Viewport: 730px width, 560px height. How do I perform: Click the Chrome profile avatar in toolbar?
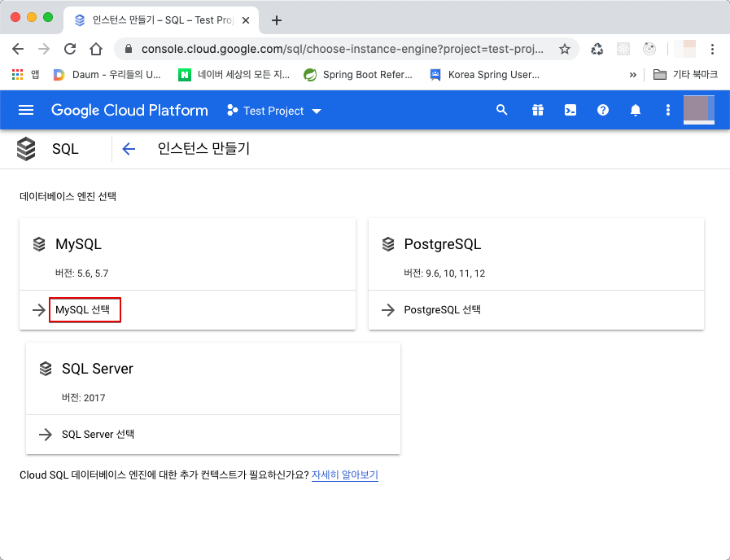pos(685,49)
